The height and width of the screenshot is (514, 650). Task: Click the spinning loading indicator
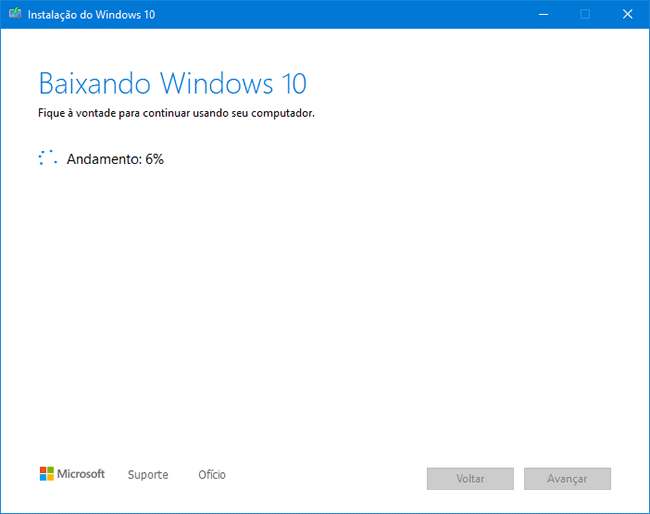[x=47, y=158]
